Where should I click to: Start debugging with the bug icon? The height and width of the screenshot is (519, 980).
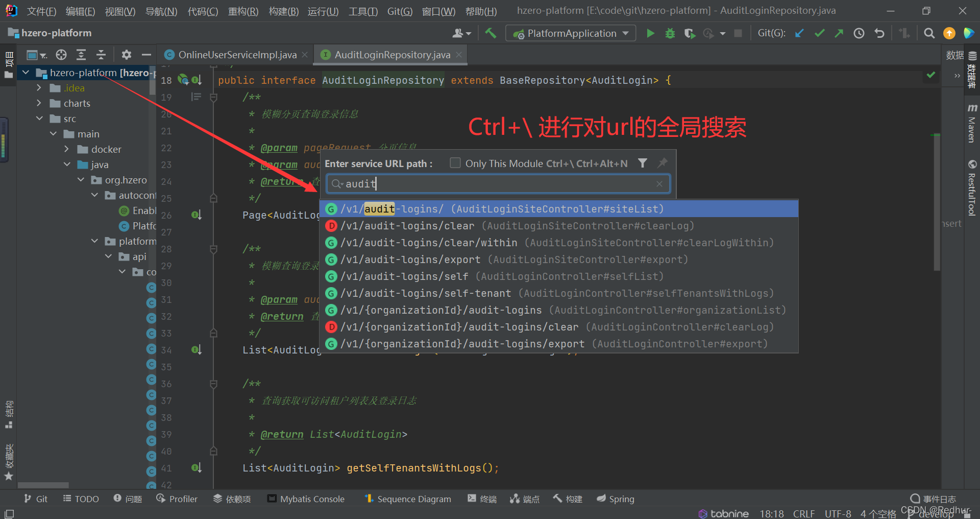click(670, 33)
